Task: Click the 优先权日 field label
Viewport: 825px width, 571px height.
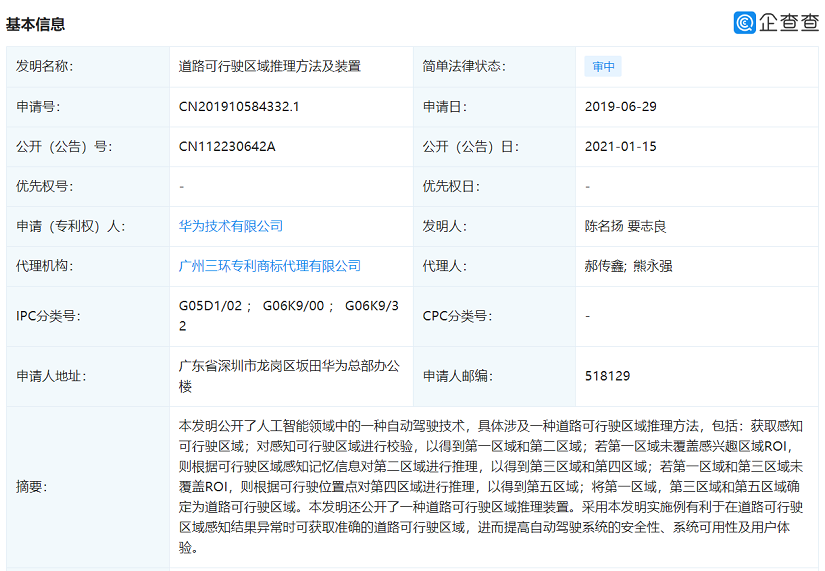Action: click(x=451, y=186)
